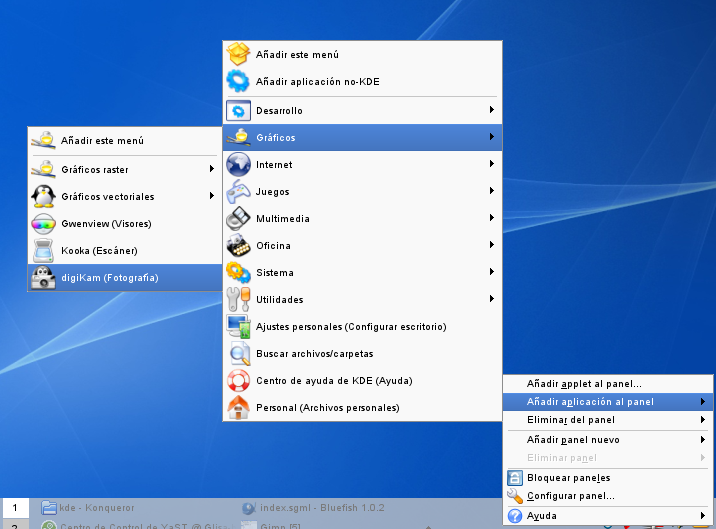716x529 pixels.
Task: Click the Multimedia icon
Action: [x=238, y=218]
